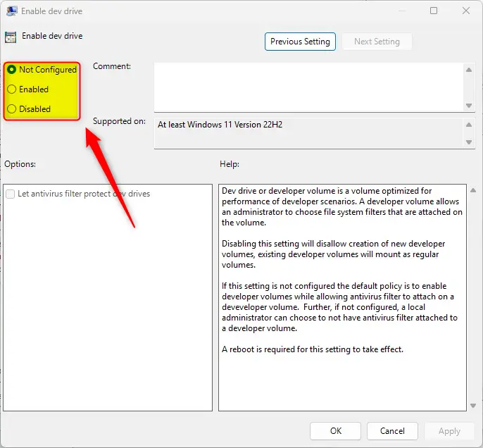Screen dimensions: 483x448
Task: Click the Options label
Action: 20,164
